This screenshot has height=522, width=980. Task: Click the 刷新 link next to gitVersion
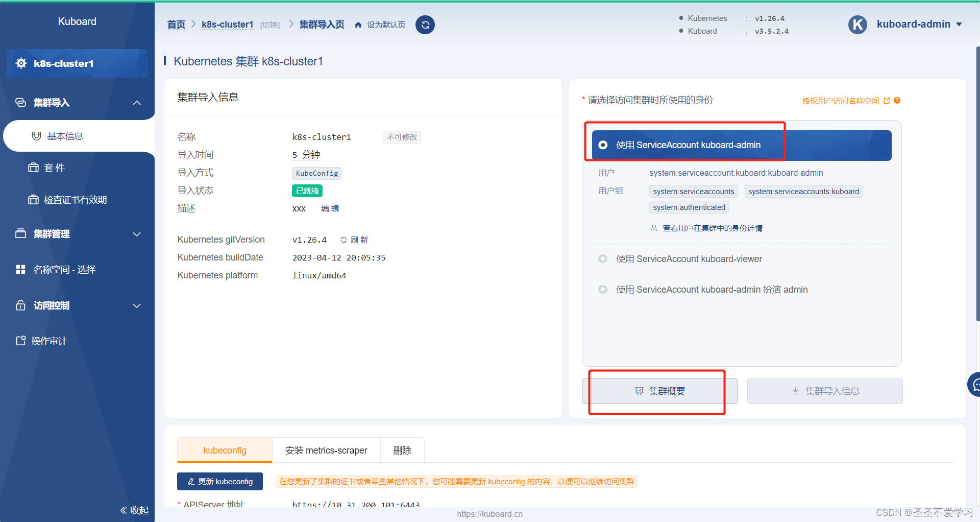[x=359, y=240]
